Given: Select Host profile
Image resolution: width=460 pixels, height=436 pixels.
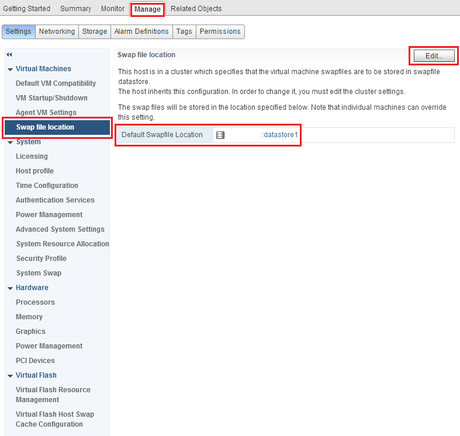Looking at the screenshot, I should coord(35,171).
